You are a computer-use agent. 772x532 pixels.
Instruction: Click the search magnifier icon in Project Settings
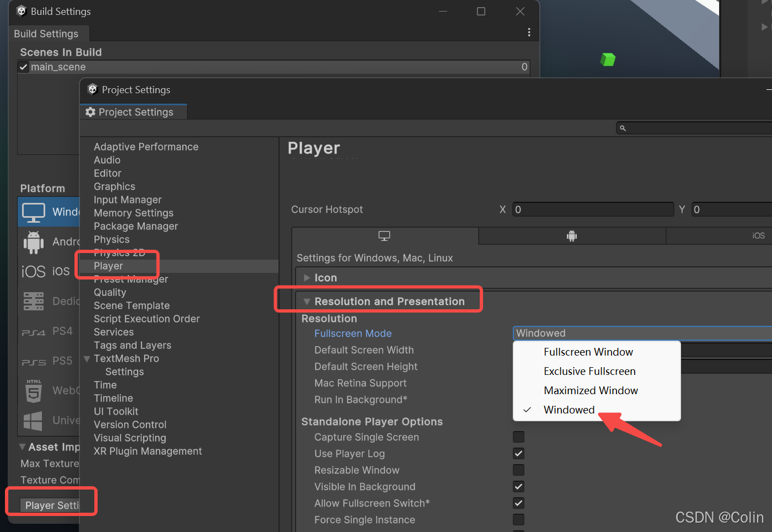point(623,128)
